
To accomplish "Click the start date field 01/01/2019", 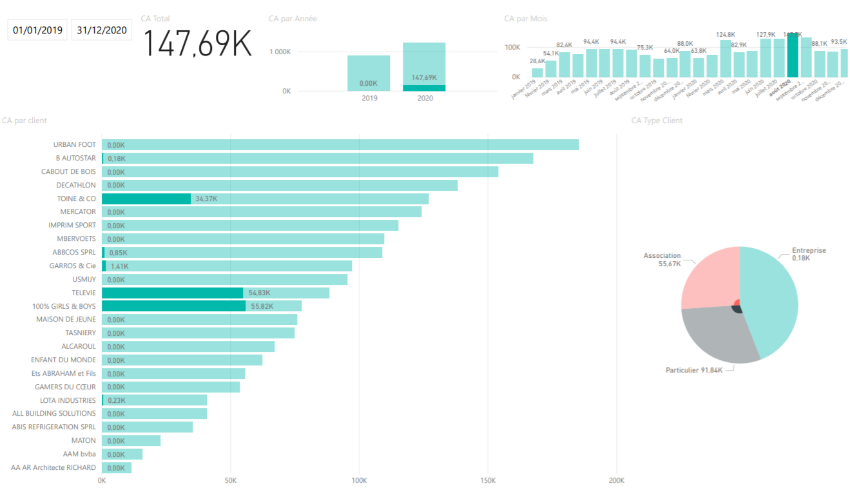I will [x=37, y=30].
